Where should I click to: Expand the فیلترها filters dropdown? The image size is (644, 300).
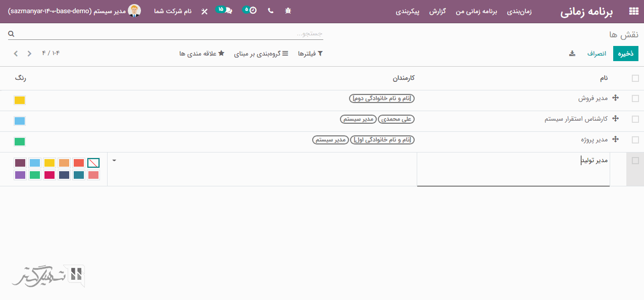[x=310, y=54]
